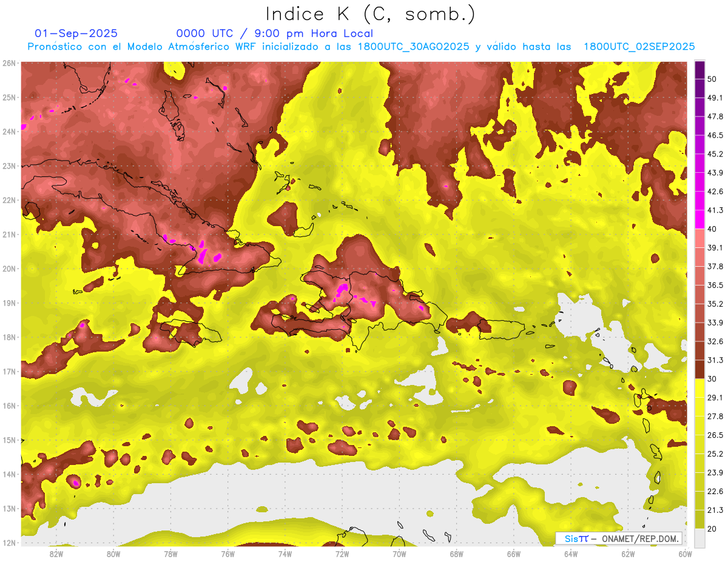The width and height of the screenshot is (728, 562).
Task: Click the colorbar label "47.8"
Action: (715, 116)
